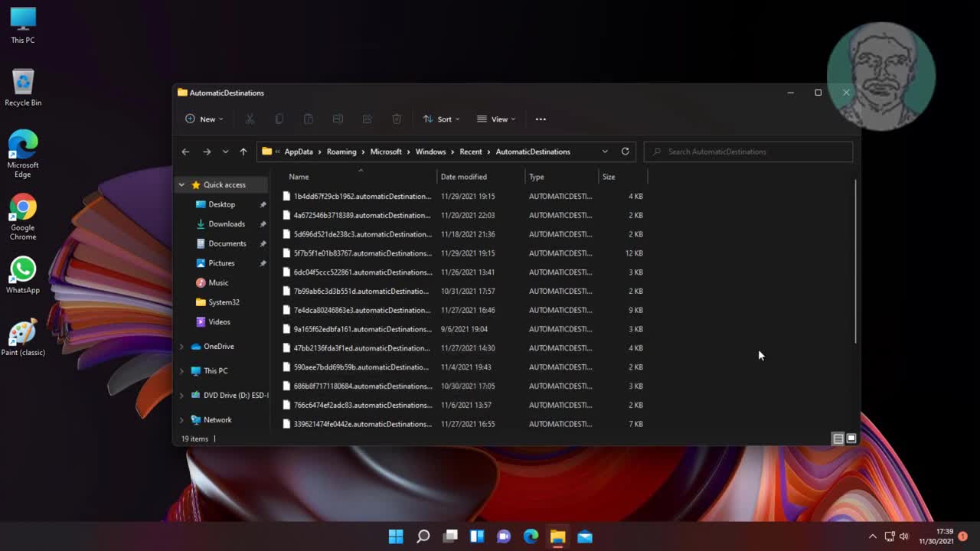
Task: Open the Sort dropdown menu
Action: point(442,119)
